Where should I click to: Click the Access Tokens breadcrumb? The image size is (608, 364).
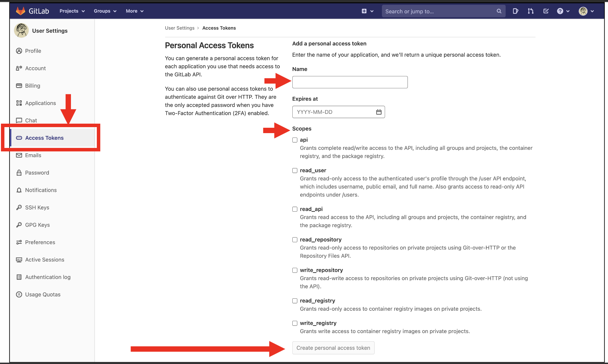tap(219, 28)
